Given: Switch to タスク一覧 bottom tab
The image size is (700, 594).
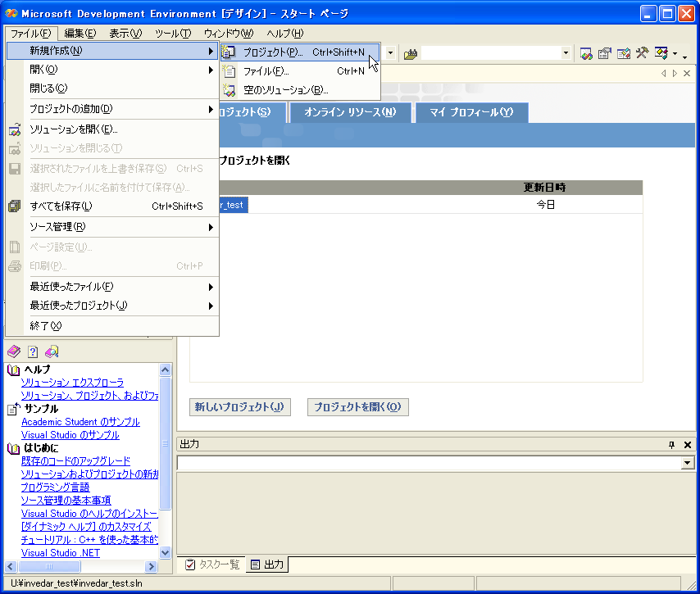Looking at the screenshot, I should tap(212, 565).
